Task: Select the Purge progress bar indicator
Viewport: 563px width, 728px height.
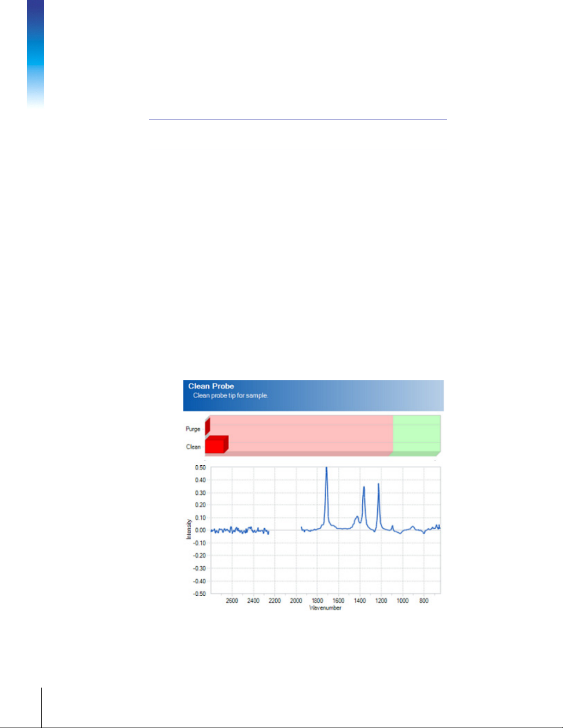Action: click(x=207, y=426)
